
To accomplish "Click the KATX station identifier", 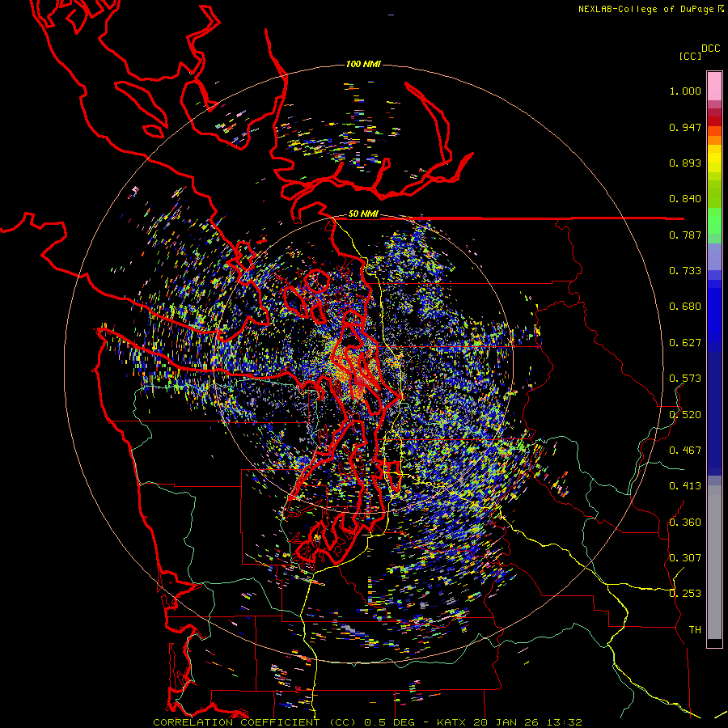I will click(x=453, y=722).
